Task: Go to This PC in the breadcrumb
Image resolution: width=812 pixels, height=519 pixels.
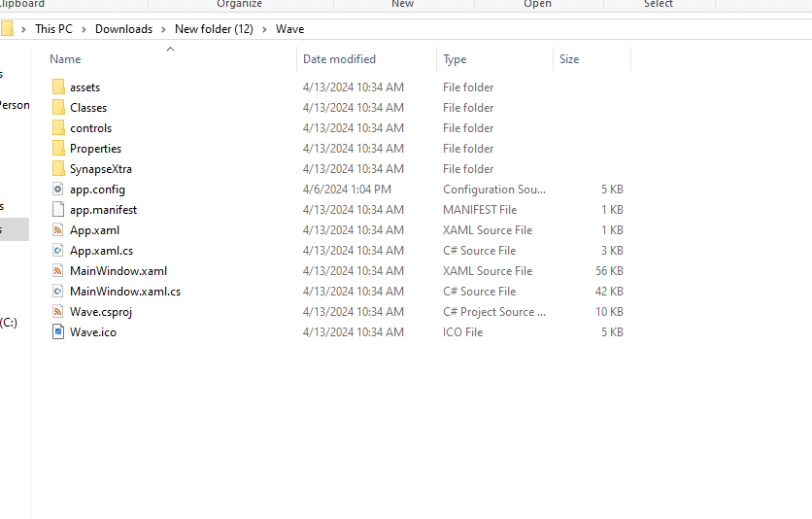Action: tap(53, 29)
